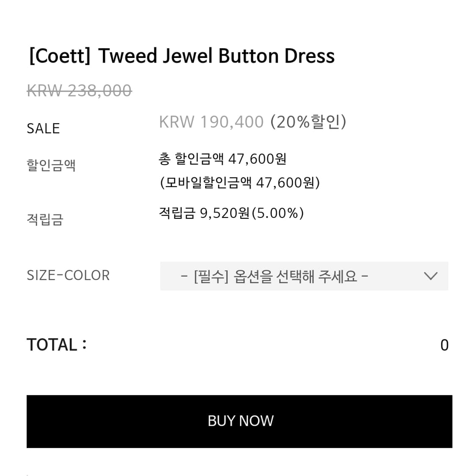Click the [Coett] brand tag in title

(60, 56)
